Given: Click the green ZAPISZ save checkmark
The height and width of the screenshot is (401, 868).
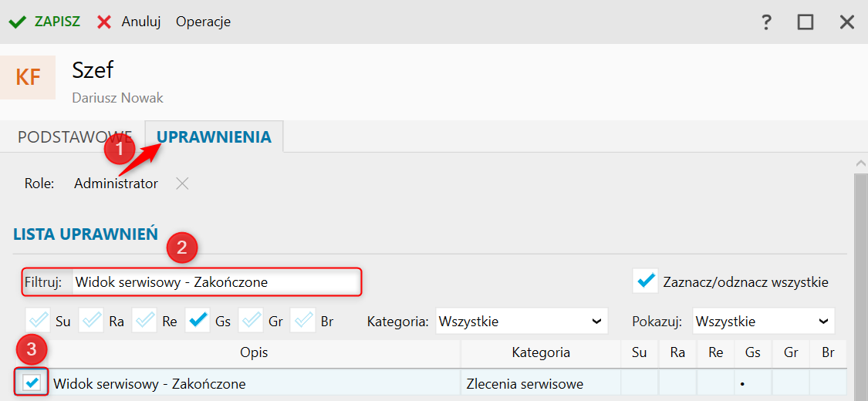Looking at the screenshot, I should pos(18,22).
